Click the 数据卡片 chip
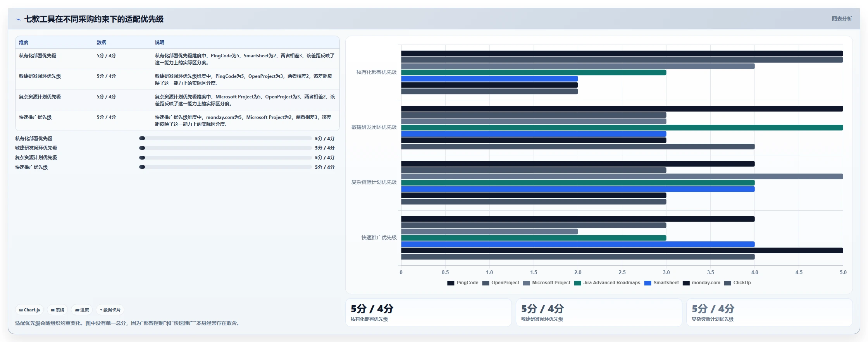 [x=110, y=310]
